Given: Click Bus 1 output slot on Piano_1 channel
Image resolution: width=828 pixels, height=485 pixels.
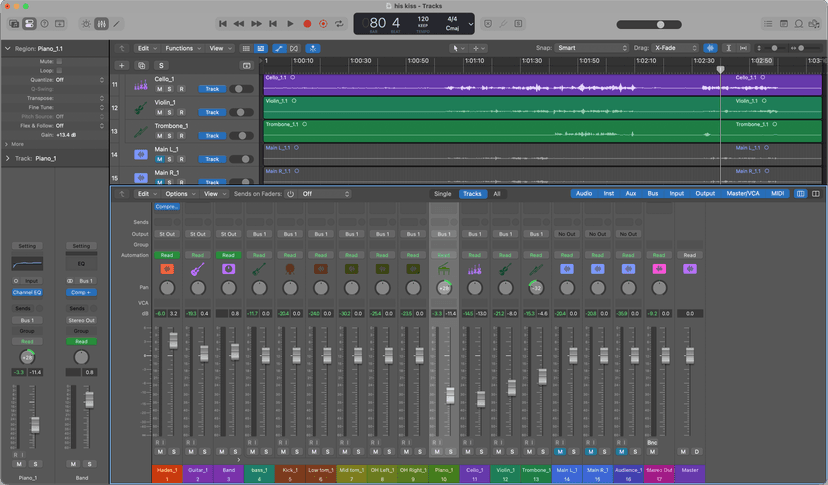Looking at the screenshot, I should [x=444, y=234].
